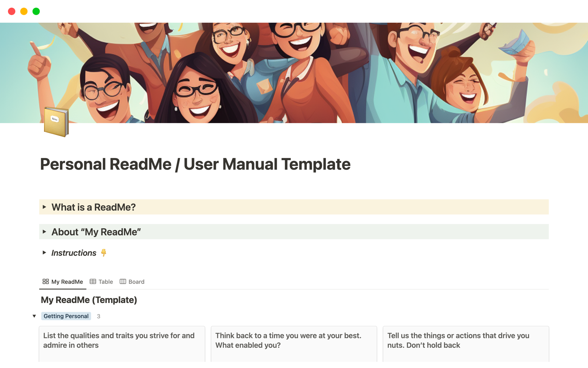
Task: Open the My ReadMe (Template) database title
Action: click(89, 300)
